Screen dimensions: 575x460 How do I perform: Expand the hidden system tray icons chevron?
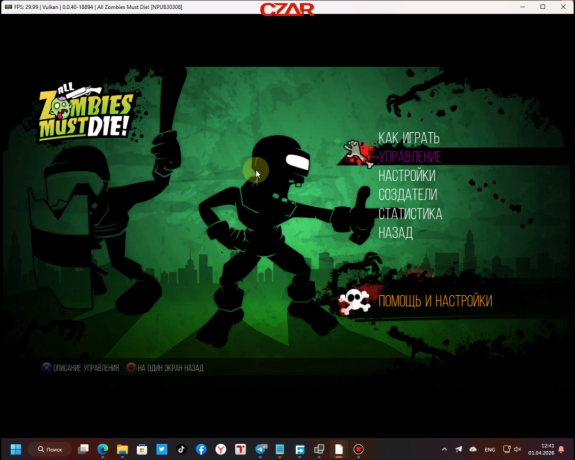[444, 449]
